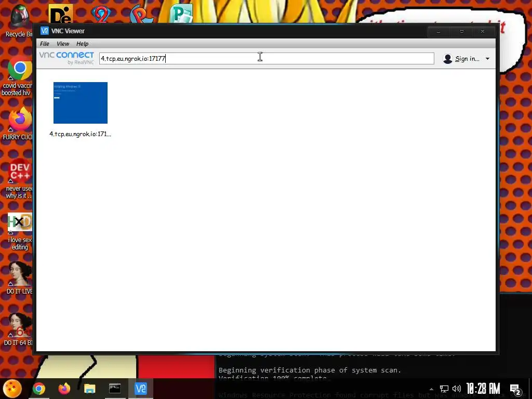Click the VNC Viewer taskbar button

tap(140, 389)
